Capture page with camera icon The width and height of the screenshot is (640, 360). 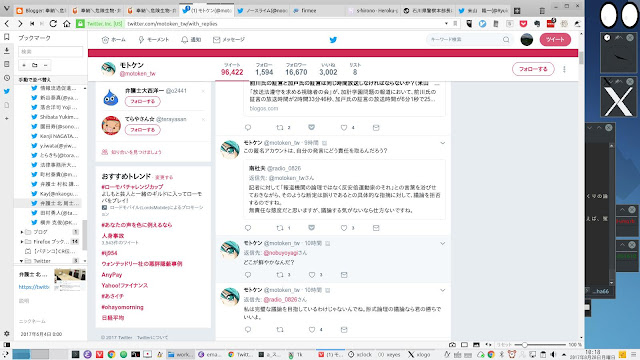[x=452, y=345]
